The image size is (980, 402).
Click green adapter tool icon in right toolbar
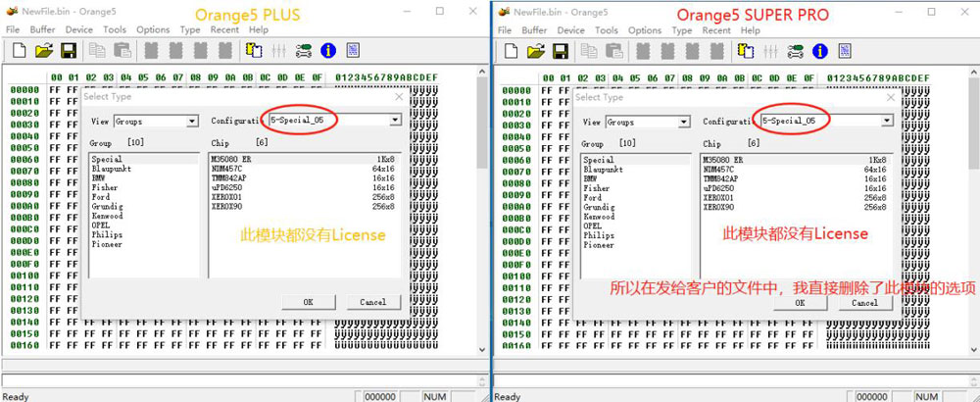pos(795,50)
